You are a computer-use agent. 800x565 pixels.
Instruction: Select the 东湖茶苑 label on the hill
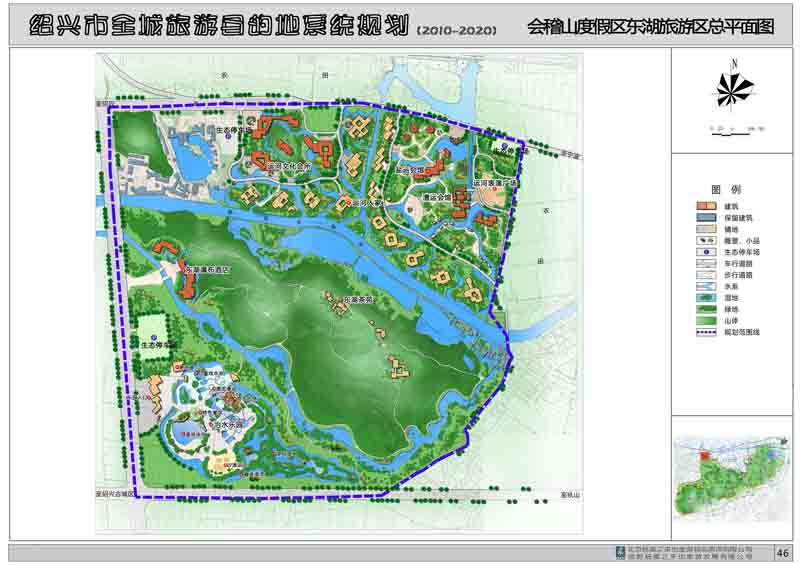point(358,299)
